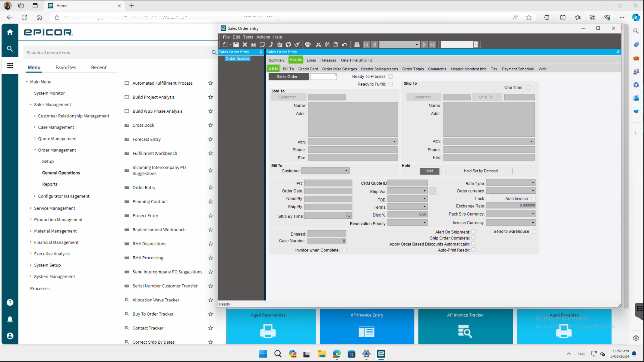Go to first record navigation arrow
644x362 pixels.
tap(366, 45)
